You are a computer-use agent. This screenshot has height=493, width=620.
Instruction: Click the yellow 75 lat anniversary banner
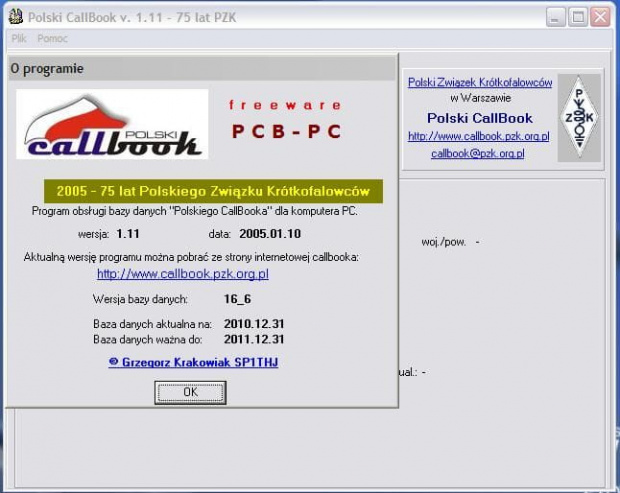point(207,191)
